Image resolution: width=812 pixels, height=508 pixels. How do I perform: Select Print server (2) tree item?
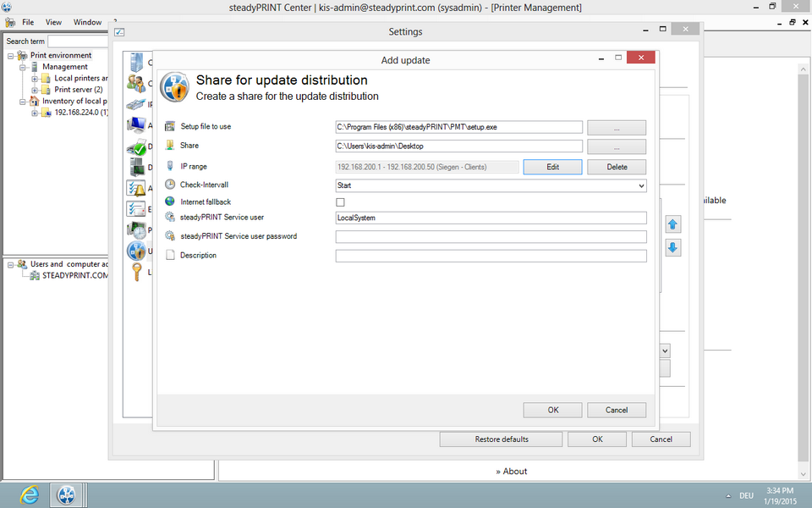tap(79, 90)
